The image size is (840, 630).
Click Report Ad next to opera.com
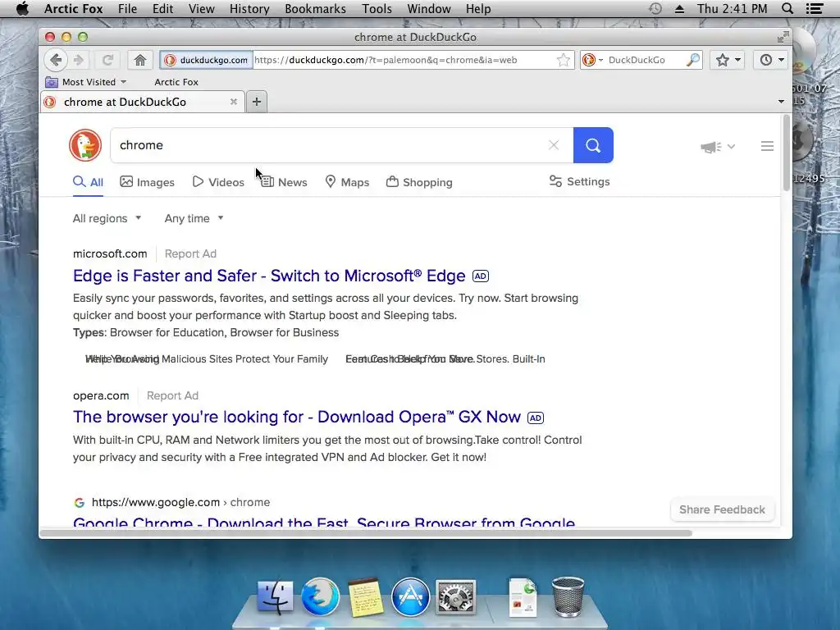click(x=172, y=395)
